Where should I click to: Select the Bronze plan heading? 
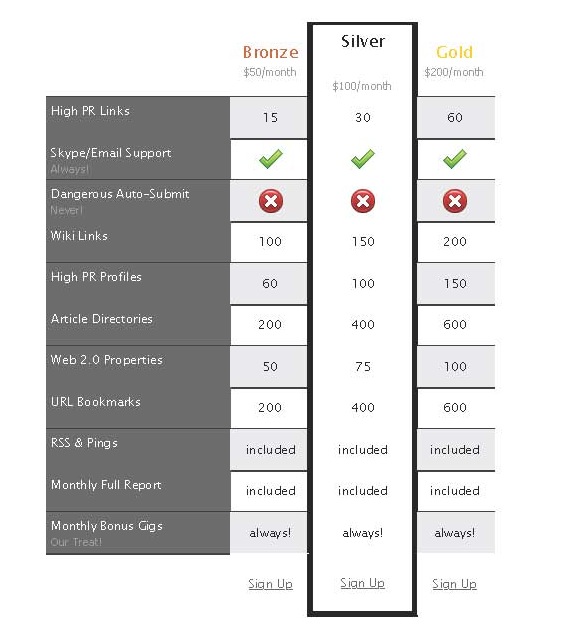coord(271,52)
